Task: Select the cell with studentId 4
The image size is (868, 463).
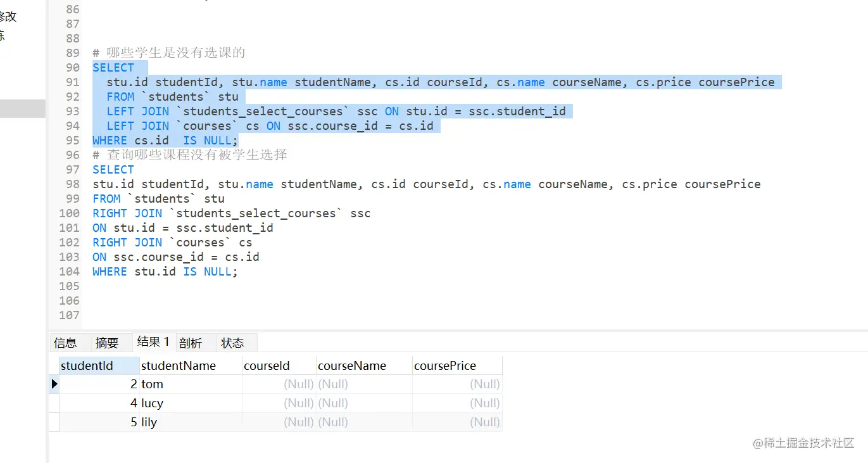Action: (x=99, y=403)
